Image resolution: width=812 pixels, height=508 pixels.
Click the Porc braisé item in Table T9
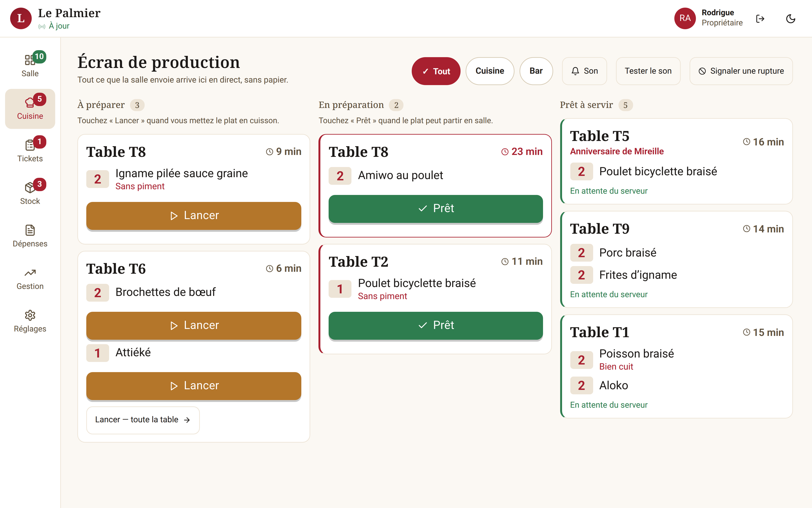[x=627, y=253]
